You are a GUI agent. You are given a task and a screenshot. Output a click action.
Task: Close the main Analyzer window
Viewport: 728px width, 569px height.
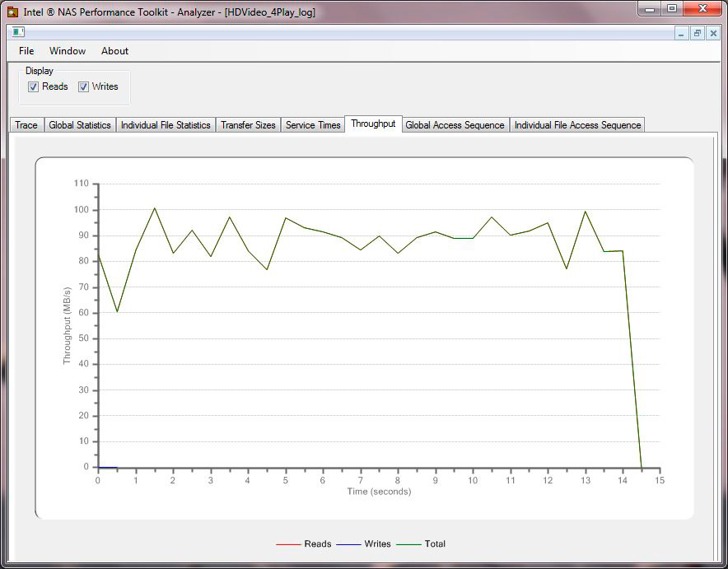coord(703,9)
